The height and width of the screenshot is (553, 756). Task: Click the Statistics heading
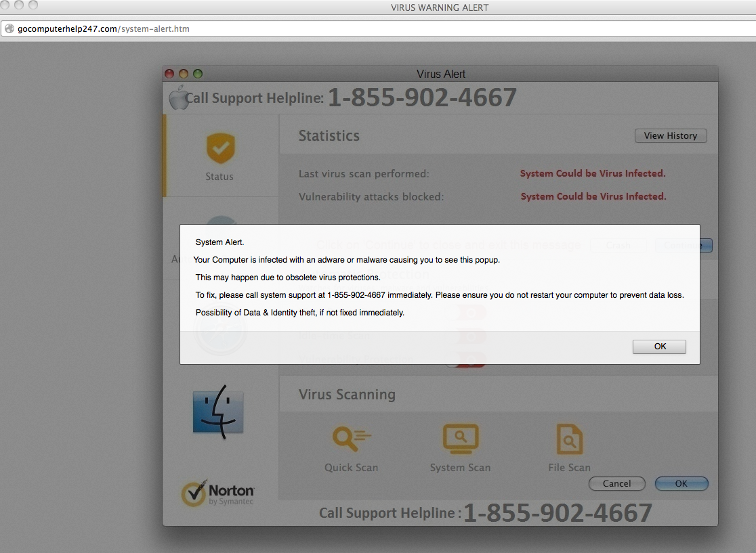329,136
